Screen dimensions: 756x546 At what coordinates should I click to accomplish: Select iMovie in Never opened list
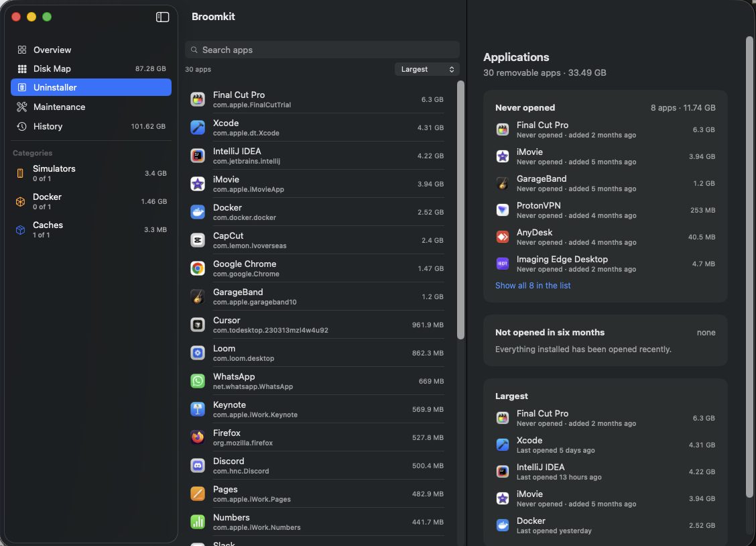point(605,156)
